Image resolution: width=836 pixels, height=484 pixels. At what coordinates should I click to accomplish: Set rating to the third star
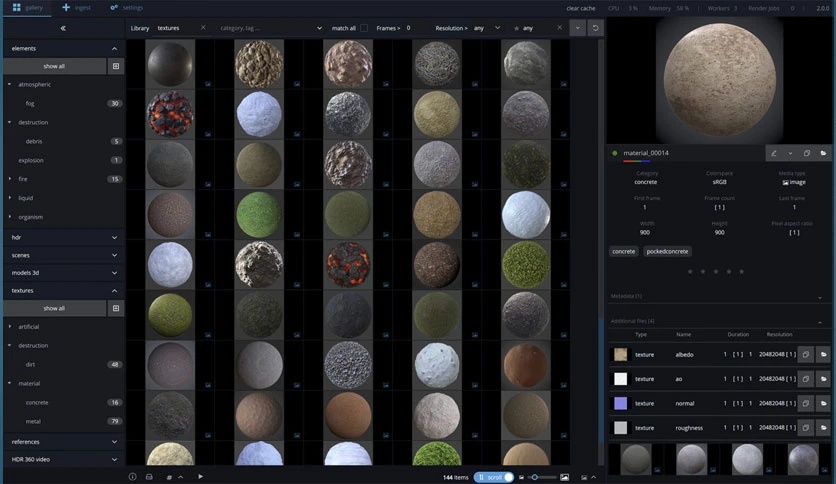pos(716,271)
